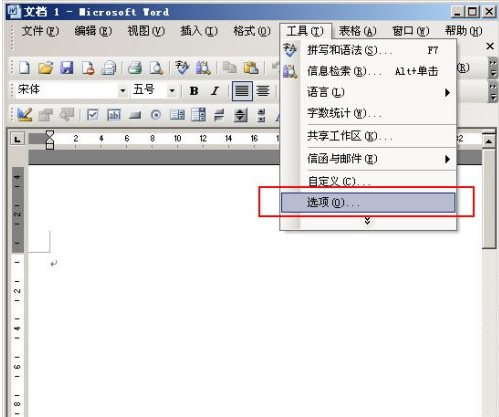
Task: Insert Command Button control
Action: tap(135, 115)
